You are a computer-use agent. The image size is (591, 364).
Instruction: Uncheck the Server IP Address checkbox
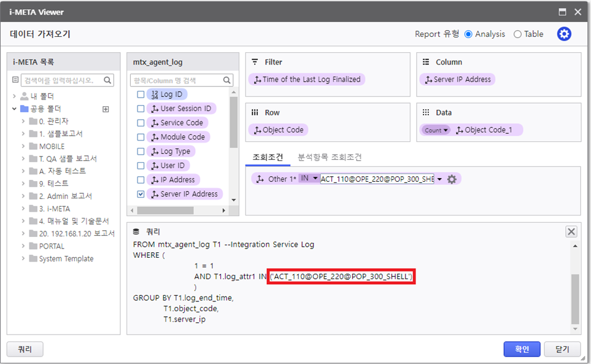click(x=141, y=194)
